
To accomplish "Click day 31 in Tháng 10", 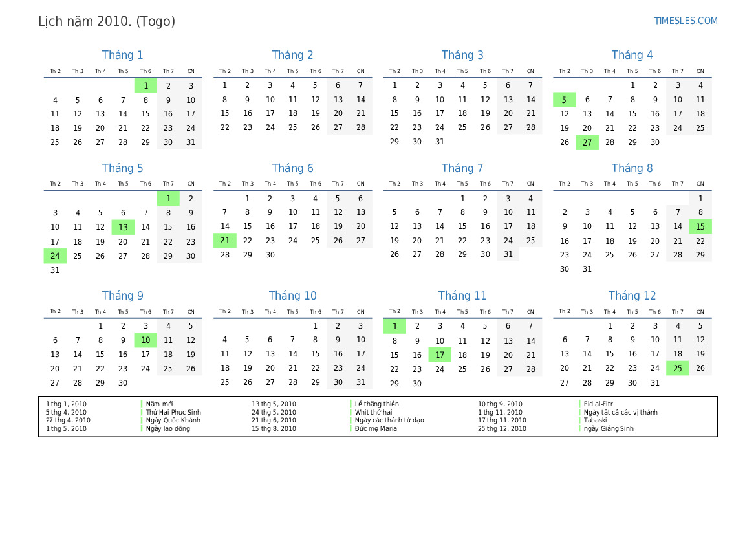I will click(361, 382).
